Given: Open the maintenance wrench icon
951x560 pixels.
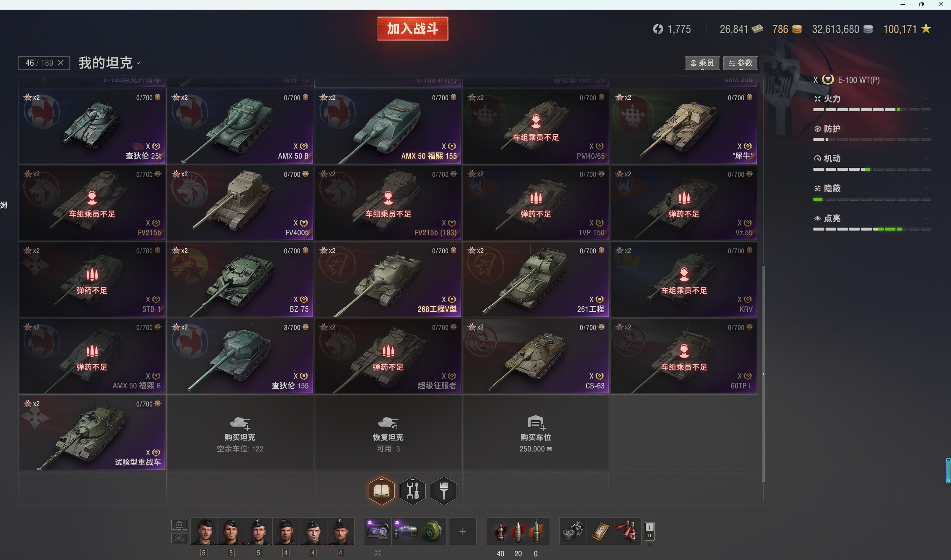Looking at the screenshot, I should 412,491.
